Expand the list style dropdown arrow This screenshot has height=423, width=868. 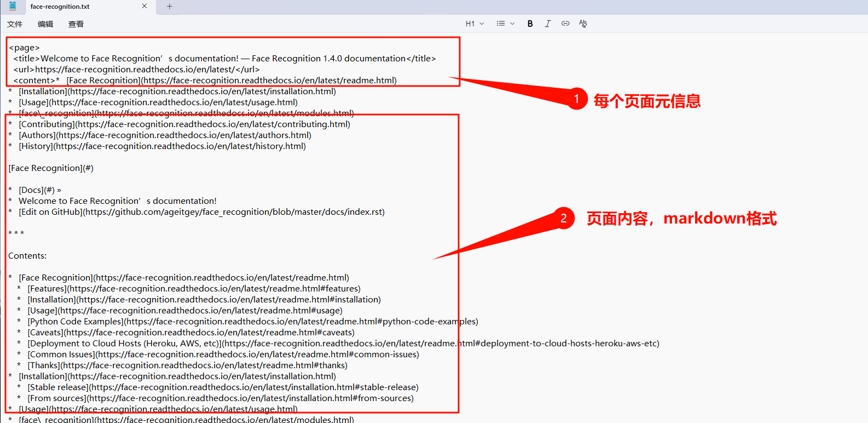tap(512, 24)
